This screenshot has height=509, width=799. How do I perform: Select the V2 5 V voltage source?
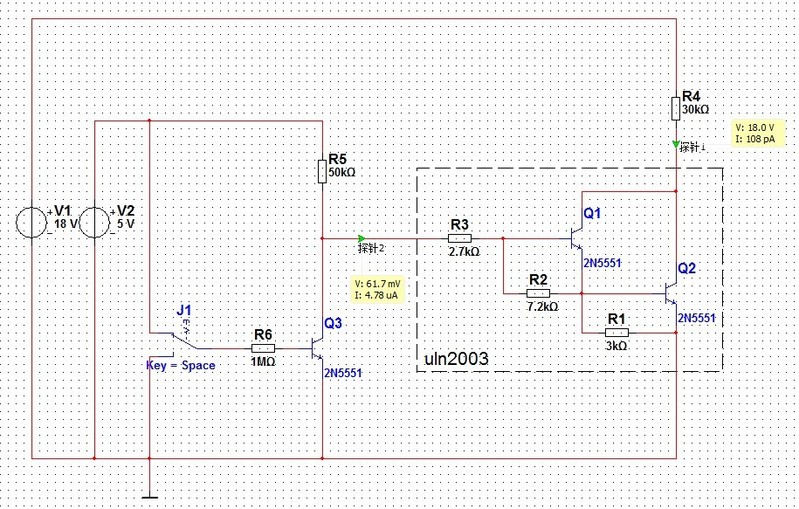point(94,222)
